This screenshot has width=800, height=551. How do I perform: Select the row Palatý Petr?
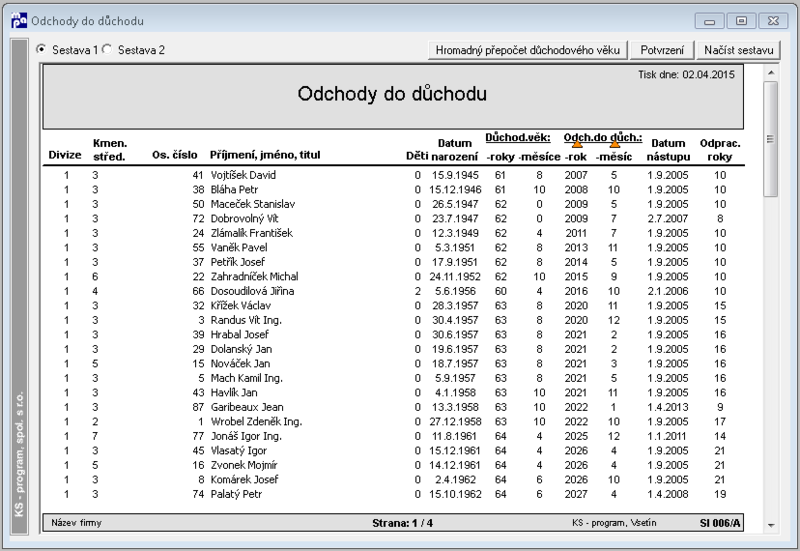click(393, 494)
